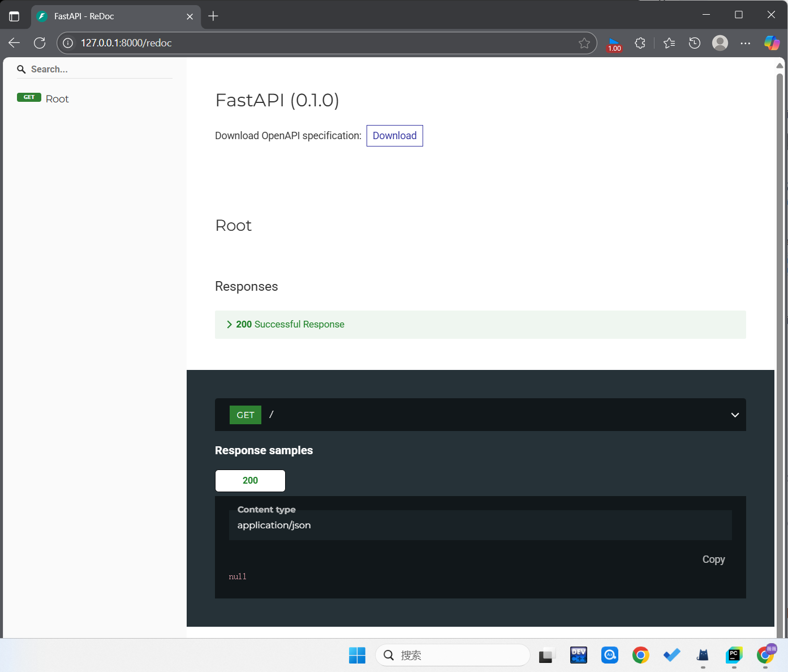Screen dimensions: 788x672
Task: Open the favorites list icon
Action: [669, 42]
